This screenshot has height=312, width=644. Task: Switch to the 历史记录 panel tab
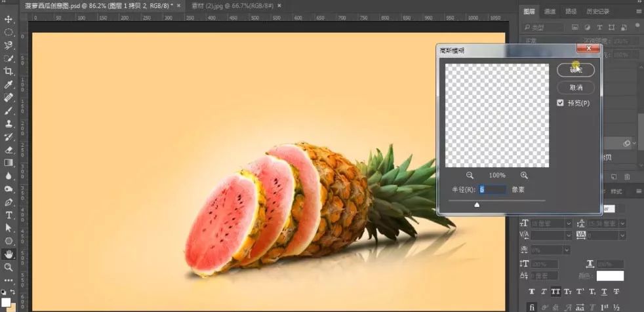599,11
